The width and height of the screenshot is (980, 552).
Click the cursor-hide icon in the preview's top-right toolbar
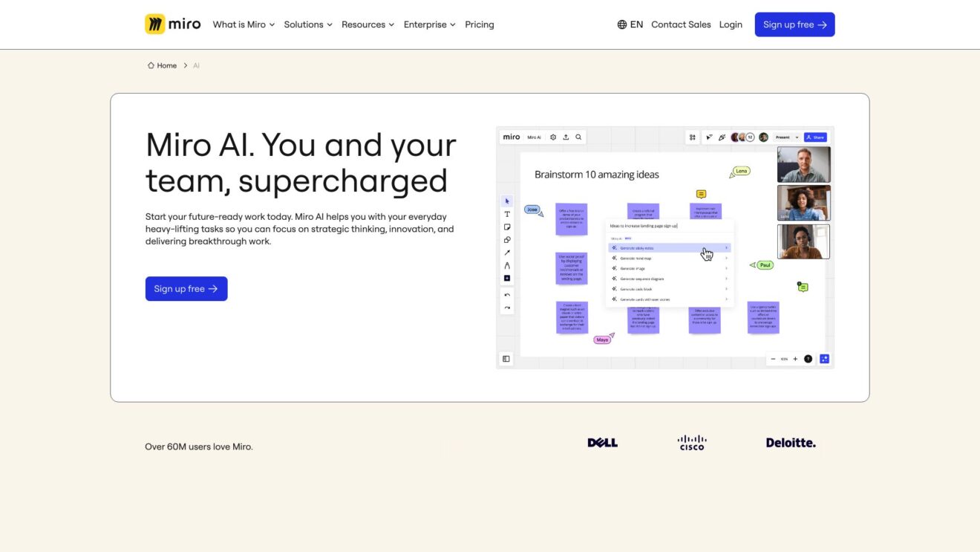709,137
